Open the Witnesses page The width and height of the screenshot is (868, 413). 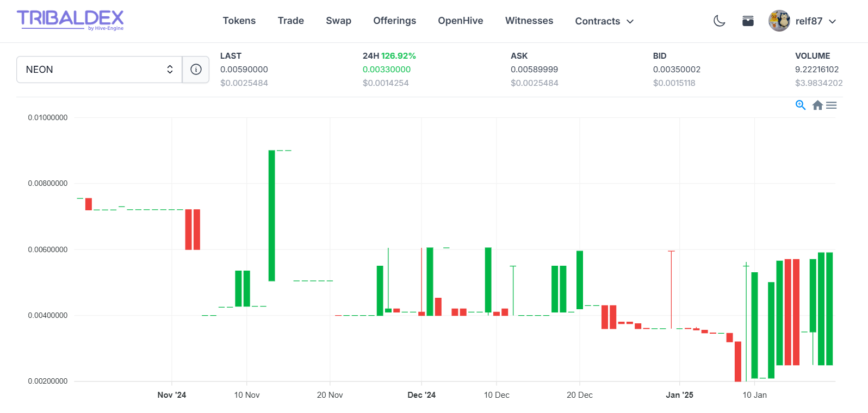pyautogui.click(x=529, y=21)
